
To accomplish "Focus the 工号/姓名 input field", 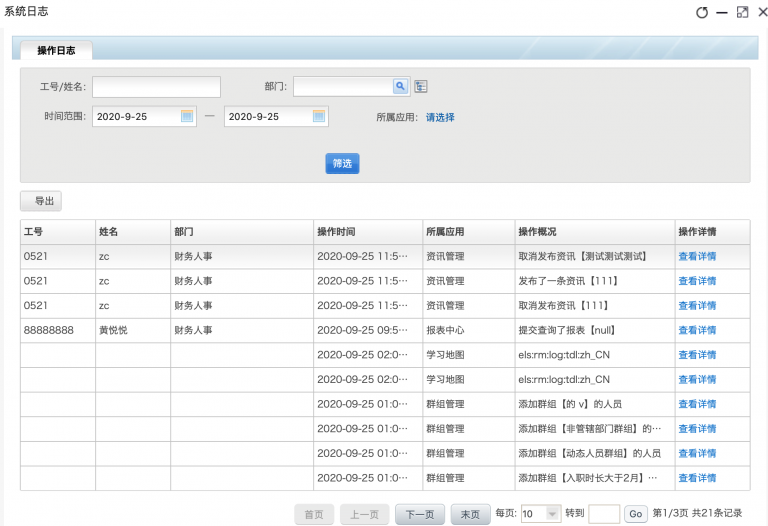I will pos(156,87).
